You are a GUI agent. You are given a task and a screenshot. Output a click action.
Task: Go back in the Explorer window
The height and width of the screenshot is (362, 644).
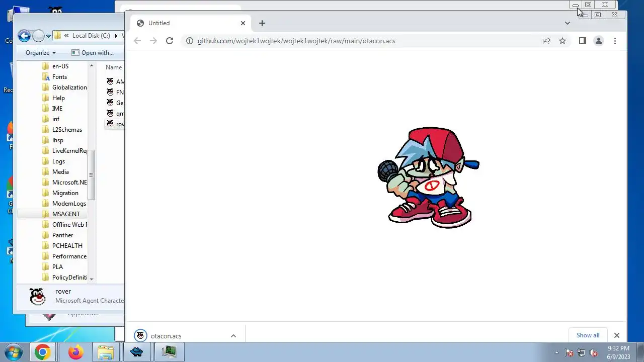[x=24, y=36]
